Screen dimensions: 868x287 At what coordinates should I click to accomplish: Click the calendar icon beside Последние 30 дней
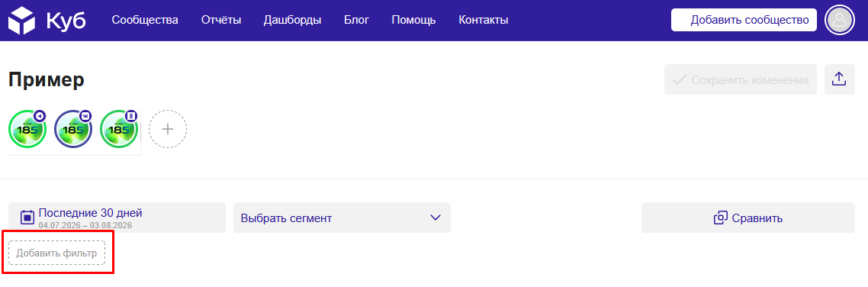pos(27,218)
